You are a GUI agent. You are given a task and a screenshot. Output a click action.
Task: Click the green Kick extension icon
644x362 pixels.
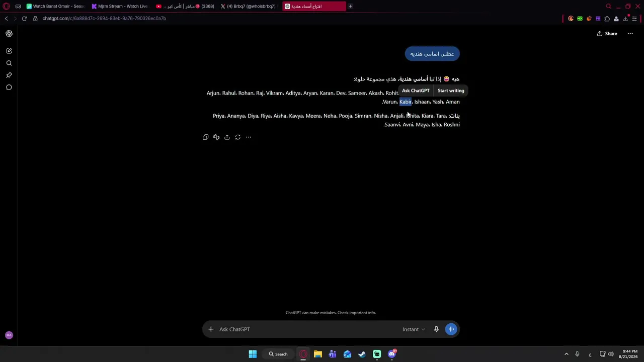[x=580, y=19]
